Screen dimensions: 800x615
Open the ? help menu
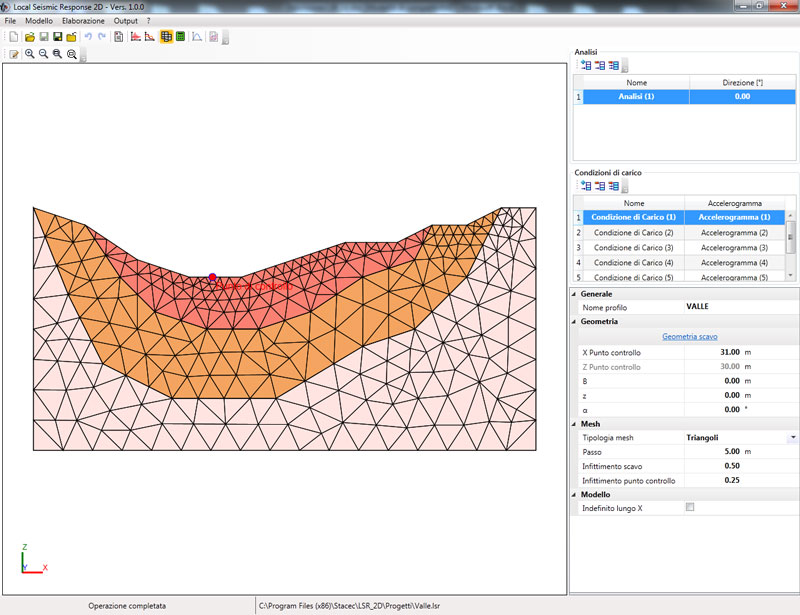click(x=148, y=21)
